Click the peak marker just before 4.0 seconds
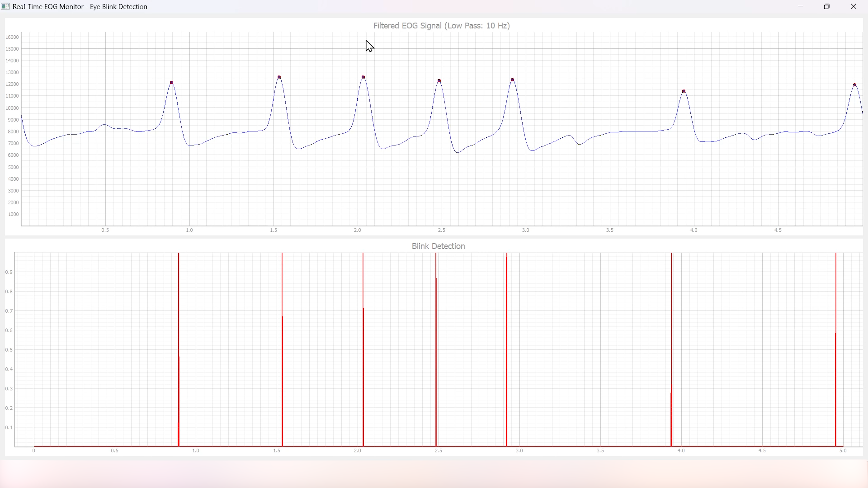 click(x=684, y=91)
